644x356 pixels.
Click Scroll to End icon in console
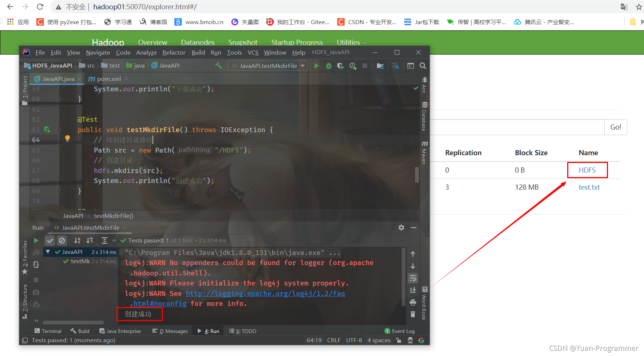pos(413,290)
